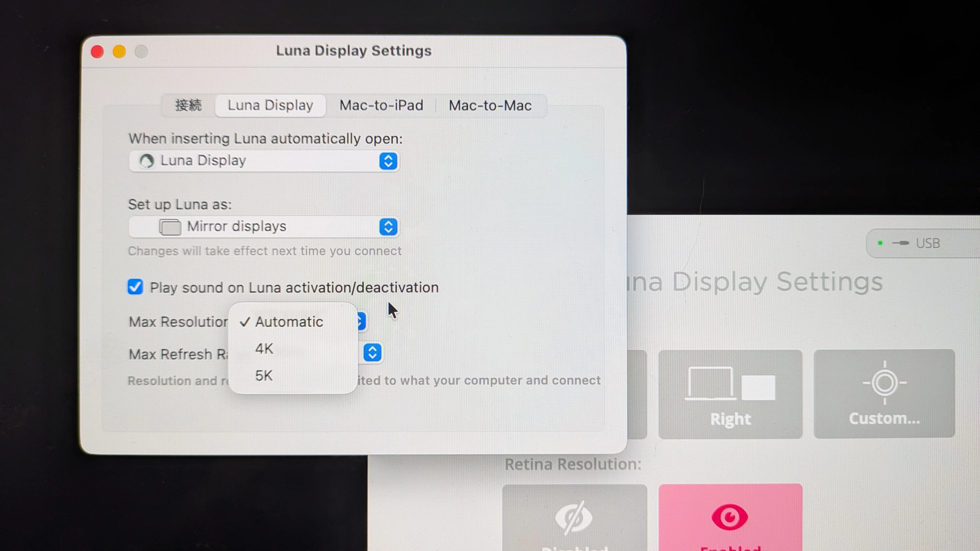Screen dimensions: 980x551
Task: Click the 'Changes will take effect next time' note
Action: coord(265,251)
